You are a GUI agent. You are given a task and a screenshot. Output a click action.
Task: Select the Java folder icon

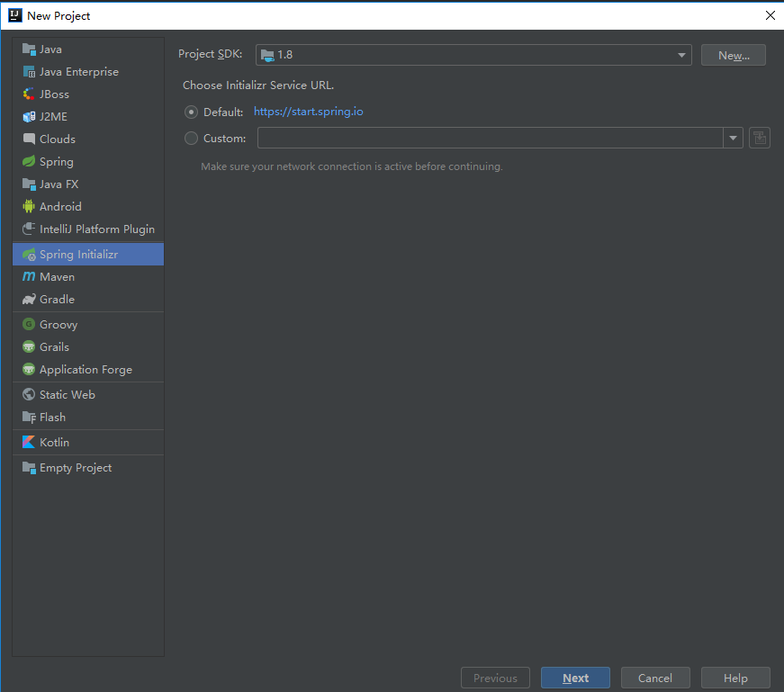29,49
